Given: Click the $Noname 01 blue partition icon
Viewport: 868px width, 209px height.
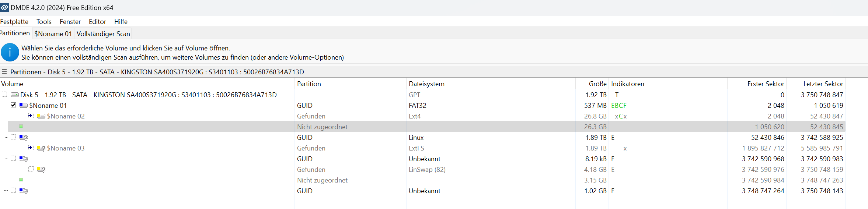Looking at the screenshot, I should tap(24, 106).
